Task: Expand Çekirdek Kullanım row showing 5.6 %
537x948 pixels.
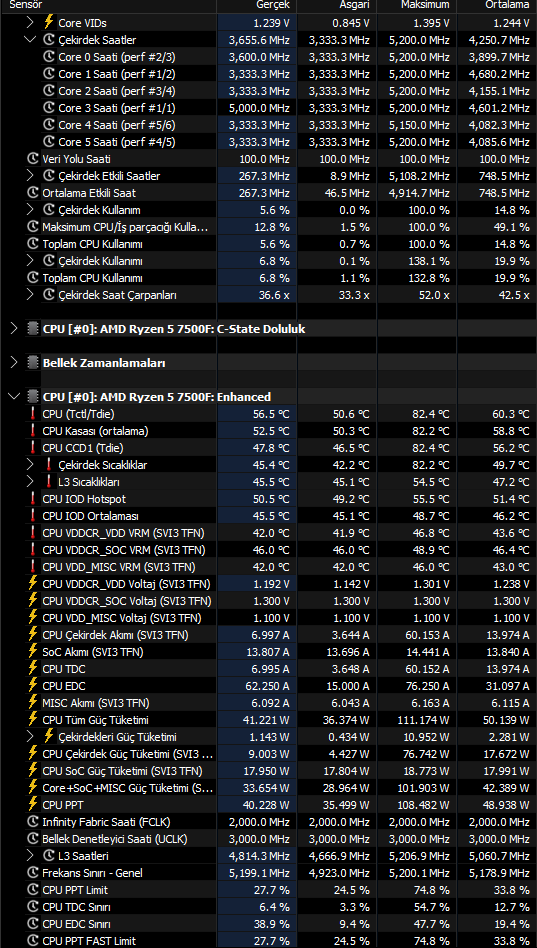Action: [x=30, y=210]
